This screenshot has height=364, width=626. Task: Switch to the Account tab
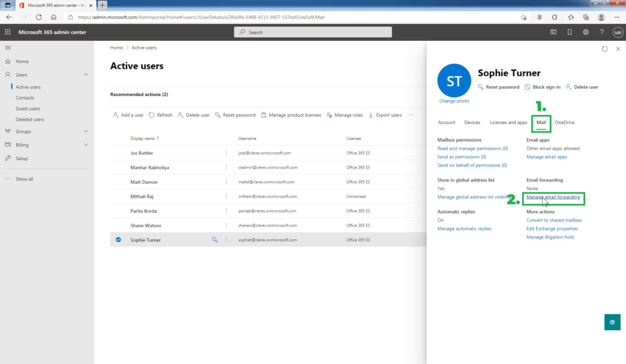click(446, 122)
